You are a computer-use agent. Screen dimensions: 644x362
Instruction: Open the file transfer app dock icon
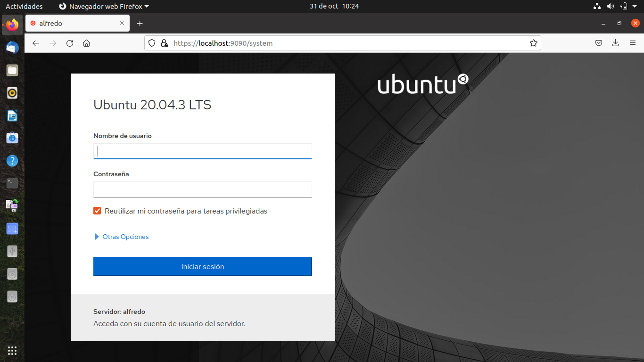pos(12,206)
